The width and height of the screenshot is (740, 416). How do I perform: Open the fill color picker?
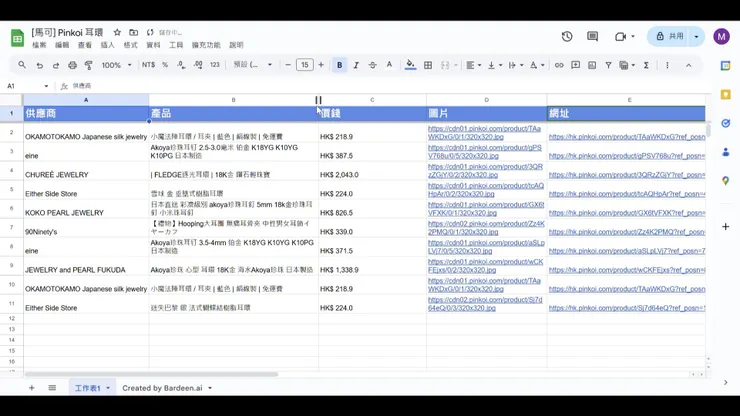[411, 65]
